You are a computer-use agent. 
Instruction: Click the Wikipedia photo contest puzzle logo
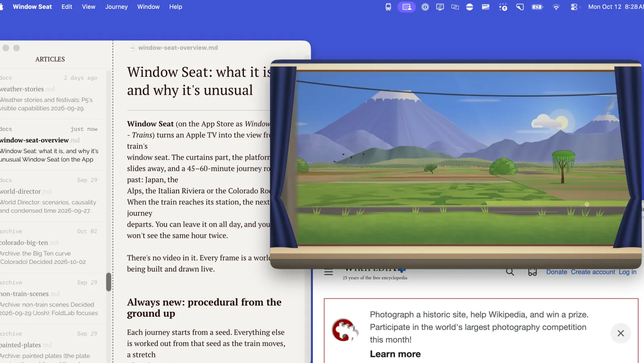coord(345,330)
